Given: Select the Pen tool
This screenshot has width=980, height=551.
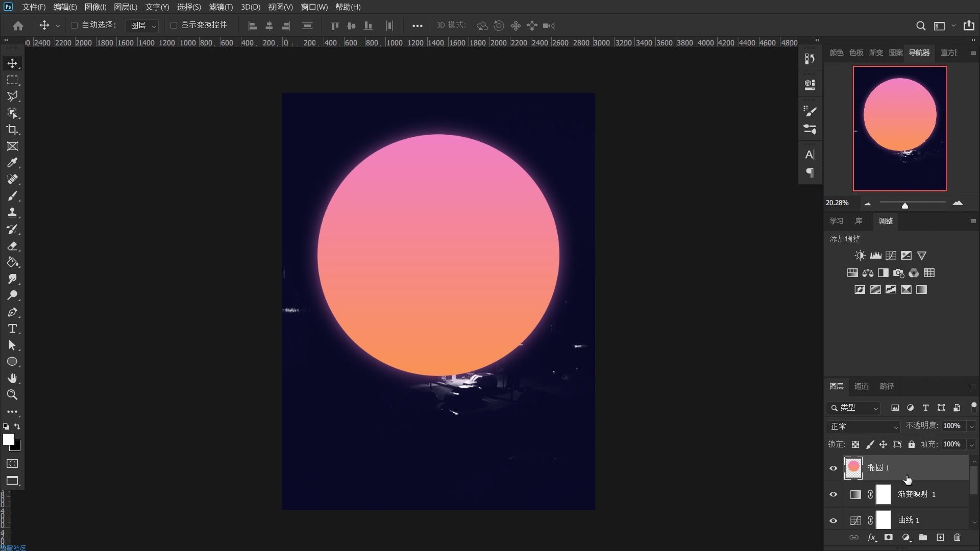Looking at the screenshot, I should coord(12,312).
